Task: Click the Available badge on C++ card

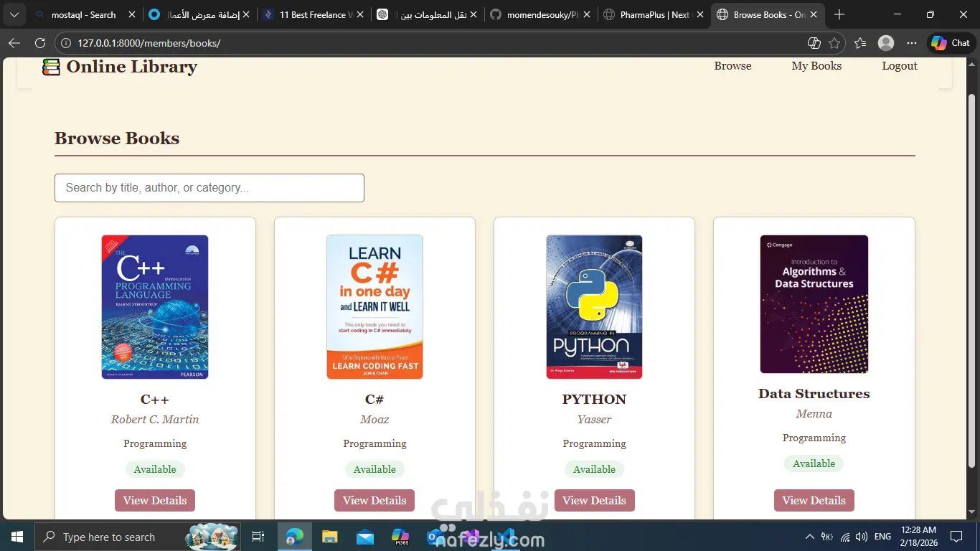Action: (x=155, y=469)
